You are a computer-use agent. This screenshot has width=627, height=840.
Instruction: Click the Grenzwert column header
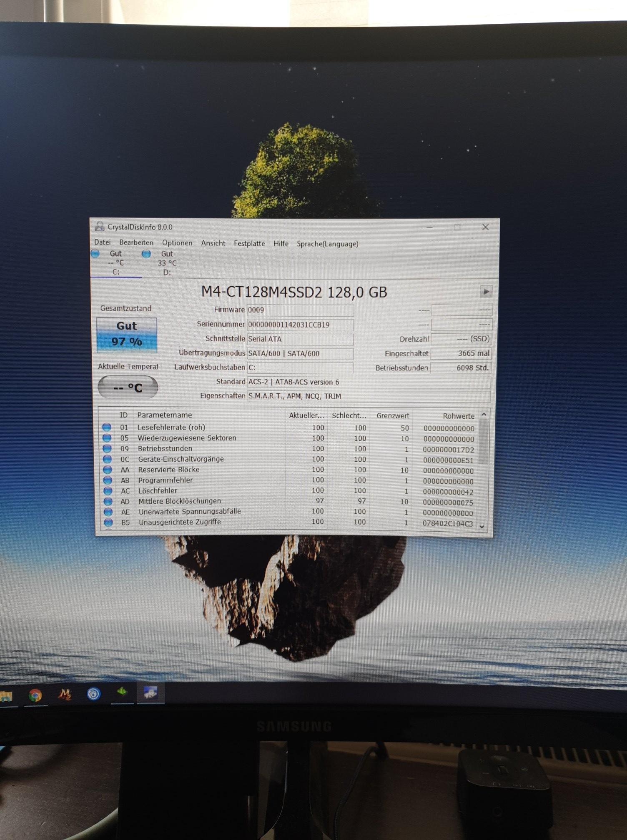point(393,416)
